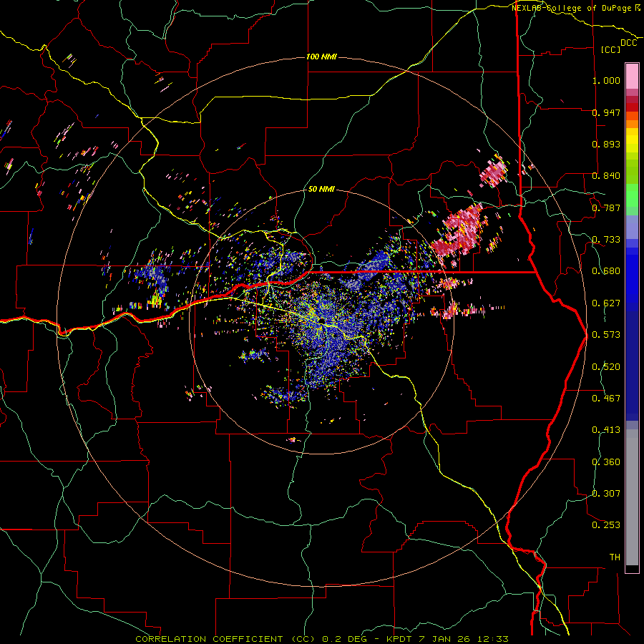Click the [CC] legend header
This screenshot has height=644, width=644.
tap(610, 49)
